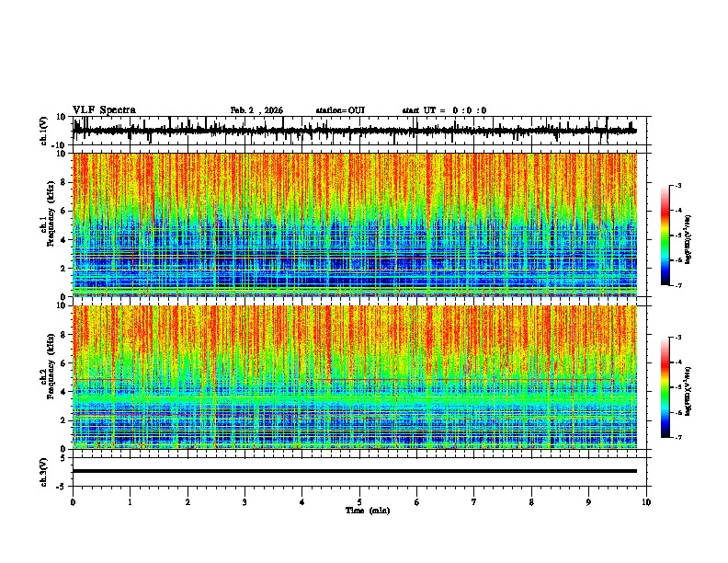Click the ch.1 voltage waveform trace
The height and width of the screenshot is (563, 728).
pos(355,131)
